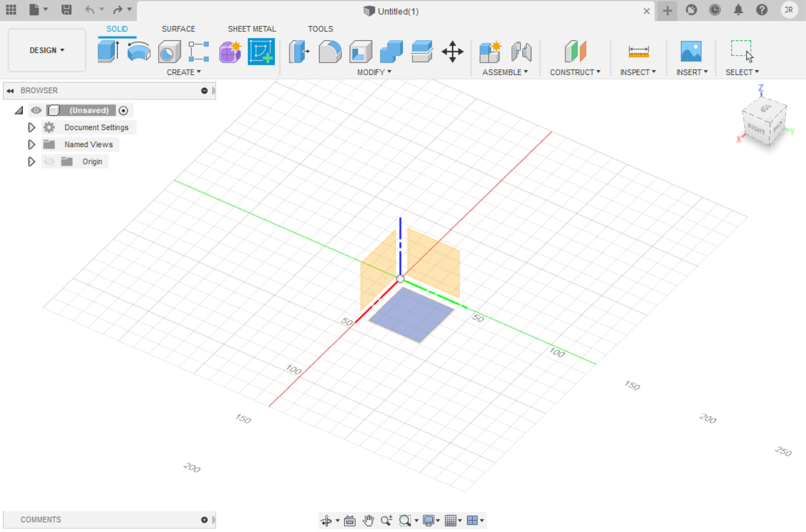Expand the Origin node

pos(31,161)
